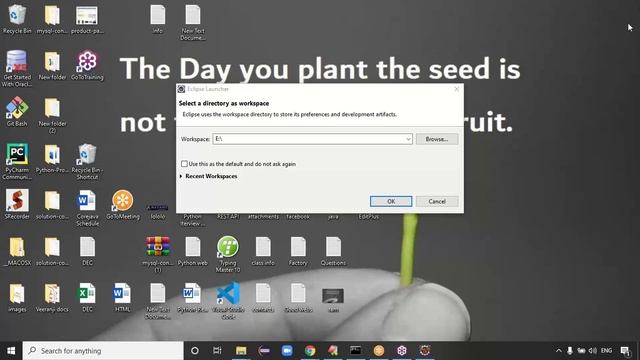This screenshot has height=360, width=640.
Task: Select New Text Docume... icon beside info
Action: tap(193, 22)
